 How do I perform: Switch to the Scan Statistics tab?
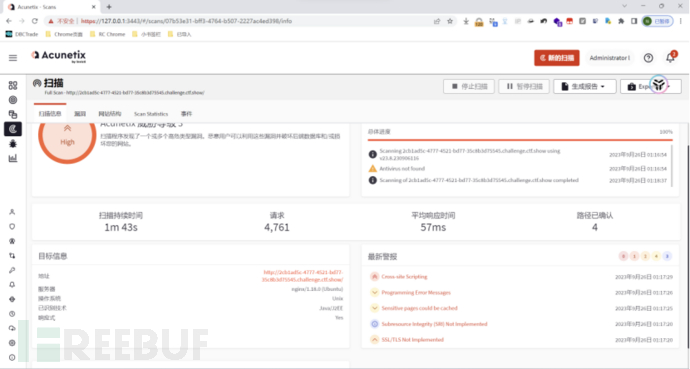point(151,113)
